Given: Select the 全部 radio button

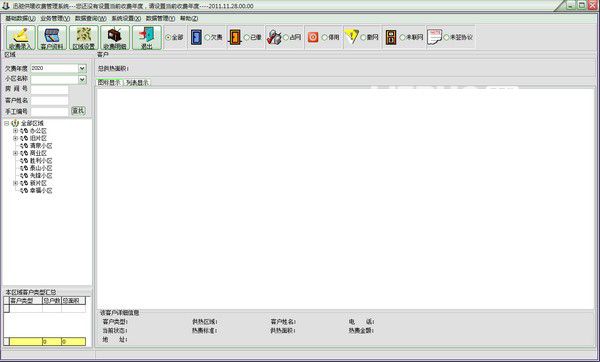Looking at the screenshot, I should pyautogui.click(x=168, y=38).
